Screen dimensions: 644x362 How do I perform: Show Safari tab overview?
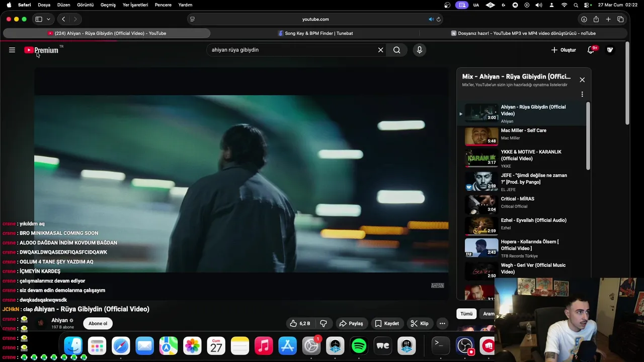pos(620,19)
